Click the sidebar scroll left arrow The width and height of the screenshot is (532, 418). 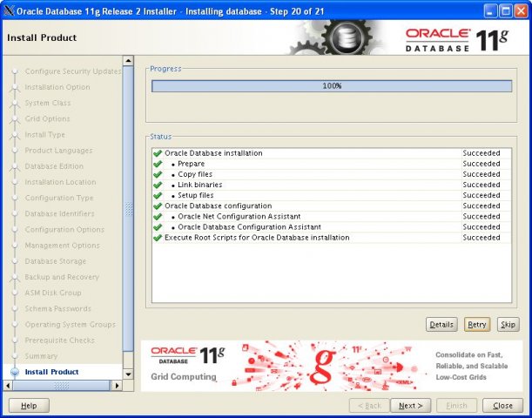coord(8,386)
